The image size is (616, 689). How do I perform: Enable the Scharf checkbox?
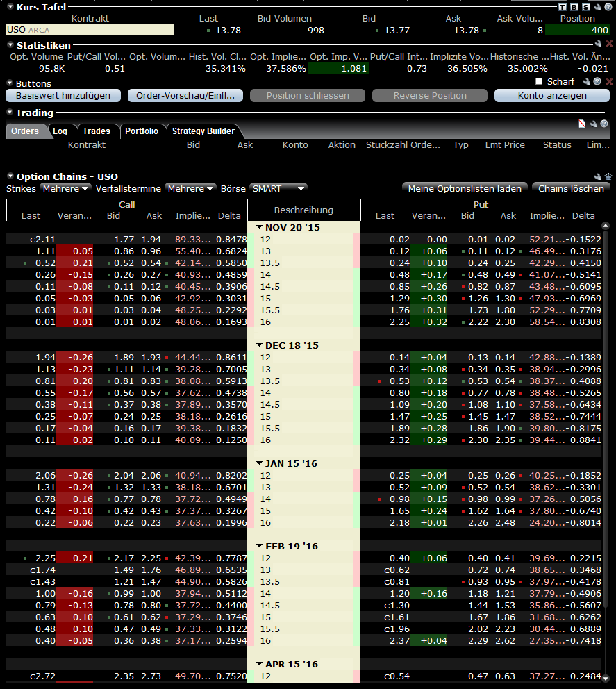[x=539, y=81]
